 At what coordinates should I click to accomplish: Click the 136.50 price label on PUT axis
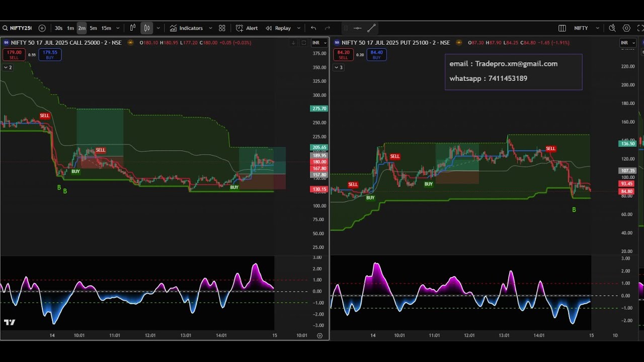[x=628, y=144]
